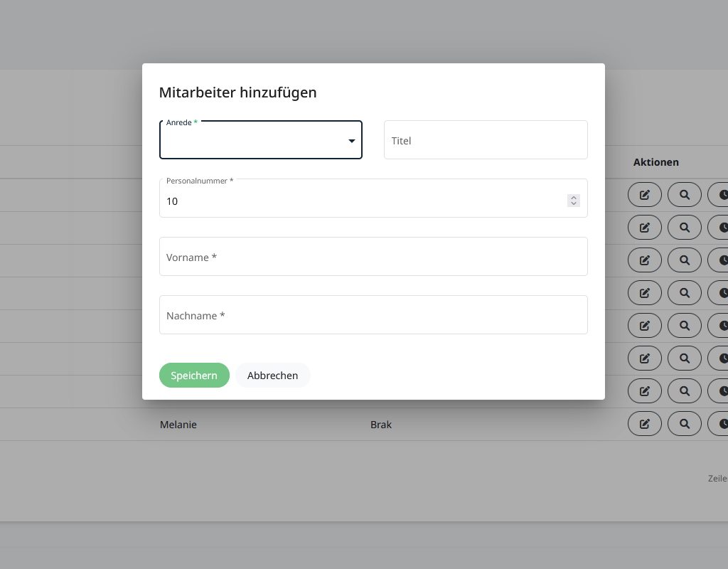The height and width of the screenshot is (569, 728).
Task: Click the Anrede dropdown arrow
Action: (x=351, y=141)
